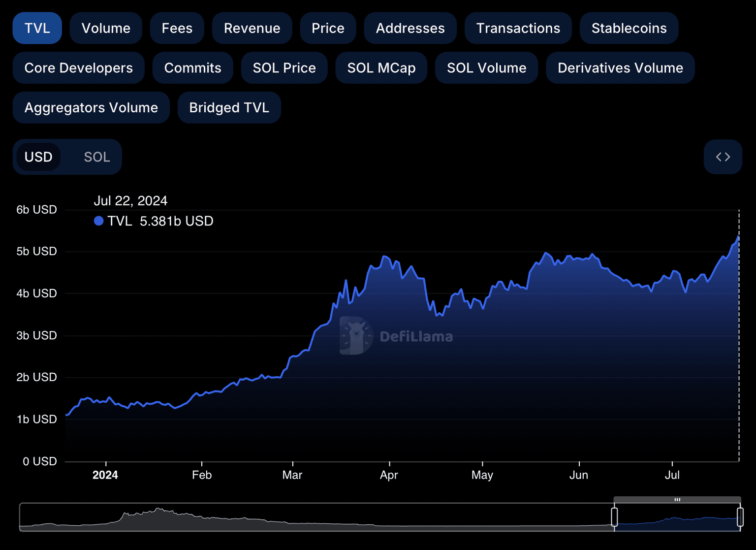Image resolution: width=756 pixels, height=550 pixels.
Task: Show Transactions on chart
Action: (518, 29)
